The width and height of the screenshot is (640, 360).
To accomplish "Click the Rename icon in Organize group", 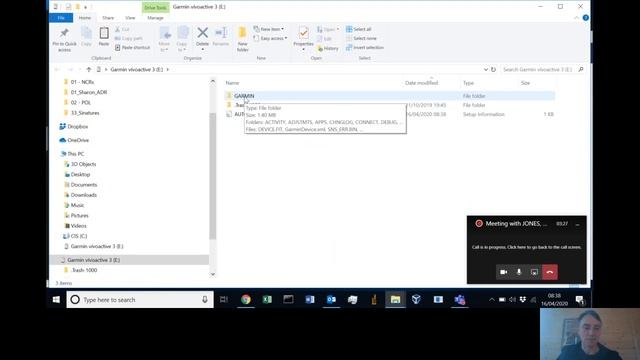I will (221, 36).
